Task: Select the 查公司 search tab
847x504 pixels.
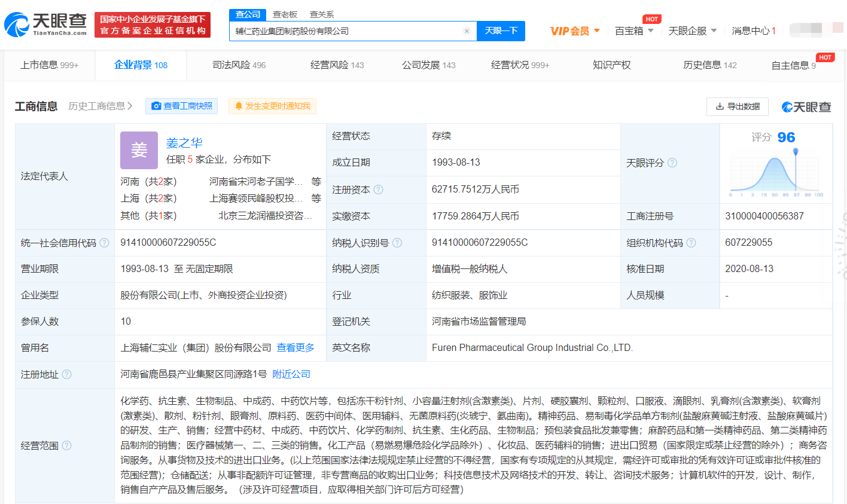Action: tap(248, 14)
